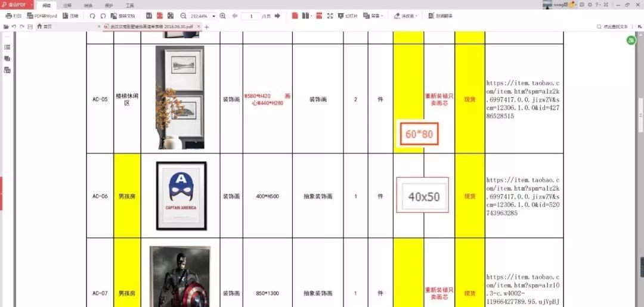644x307 pixels.
Task: Close the 首页 home tab
Action: (98, 27)
